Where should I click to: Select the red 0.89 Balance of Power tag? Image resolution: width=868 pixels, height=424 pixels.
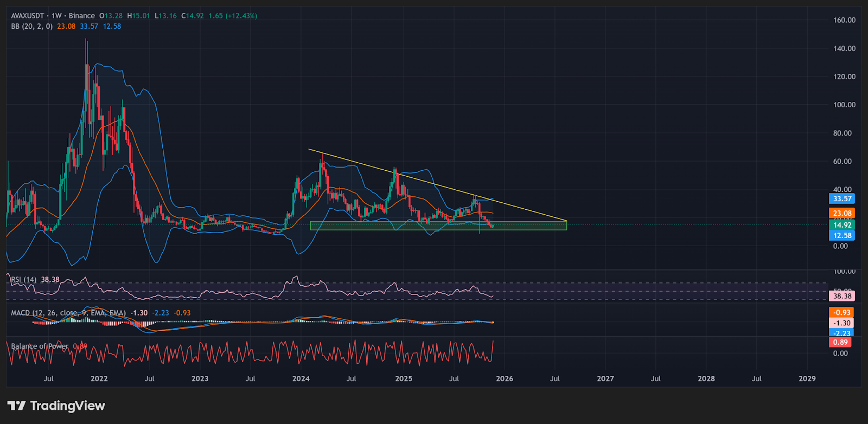[x=840, y=342]
